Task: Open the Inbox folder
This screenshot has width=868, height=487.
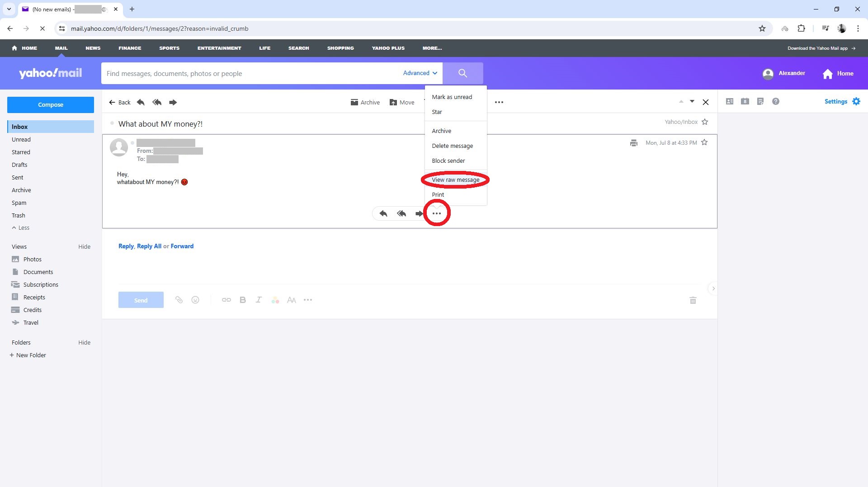Action: (51, 127)
